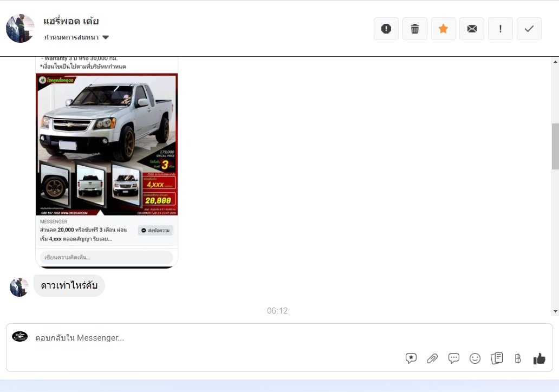
Task: Click the เขียนความคิดเห็น comment field
Action: tap(107, 257)
